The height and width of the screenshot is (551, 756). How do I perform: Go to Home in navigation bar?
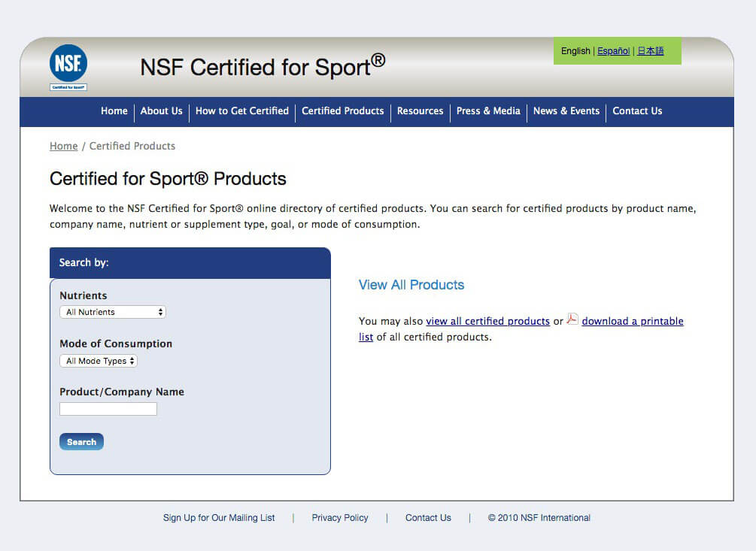click(114, 111)
